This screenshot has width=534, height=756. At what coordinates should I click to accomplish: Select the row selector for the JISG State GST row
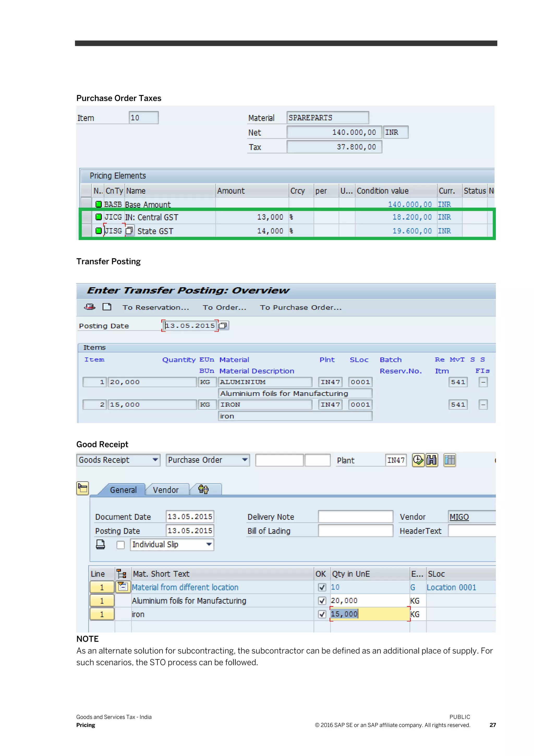pyautogui.click(x=86, y=230)
